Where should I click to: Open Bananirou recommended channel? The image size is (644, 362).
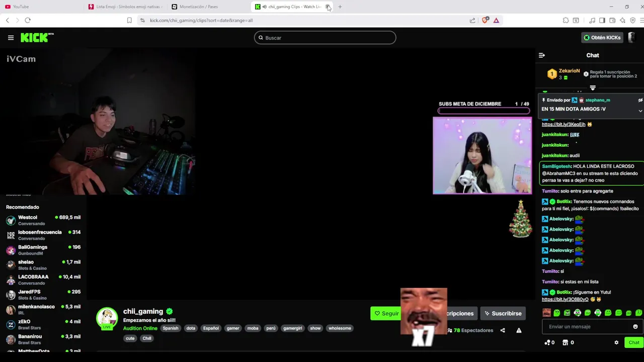point(43,339)
